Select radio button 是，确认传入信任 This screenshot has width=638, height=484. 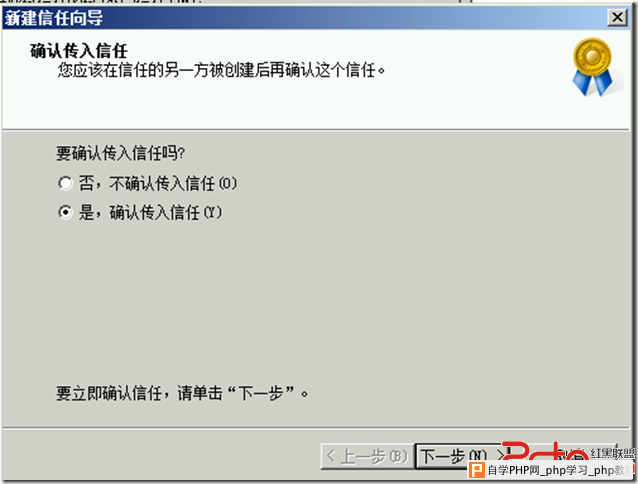tap(65, 212)
